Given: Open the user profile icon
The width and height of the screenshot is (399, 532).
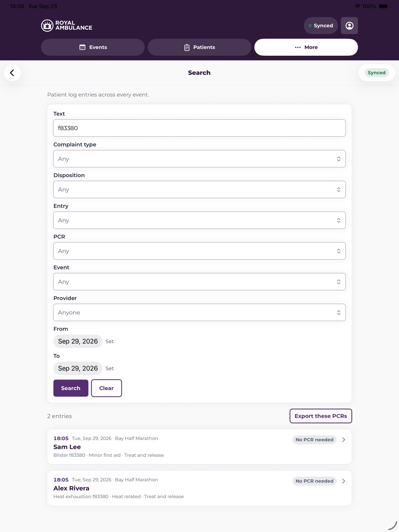Looking at the screenshot, I should (350, 26).
